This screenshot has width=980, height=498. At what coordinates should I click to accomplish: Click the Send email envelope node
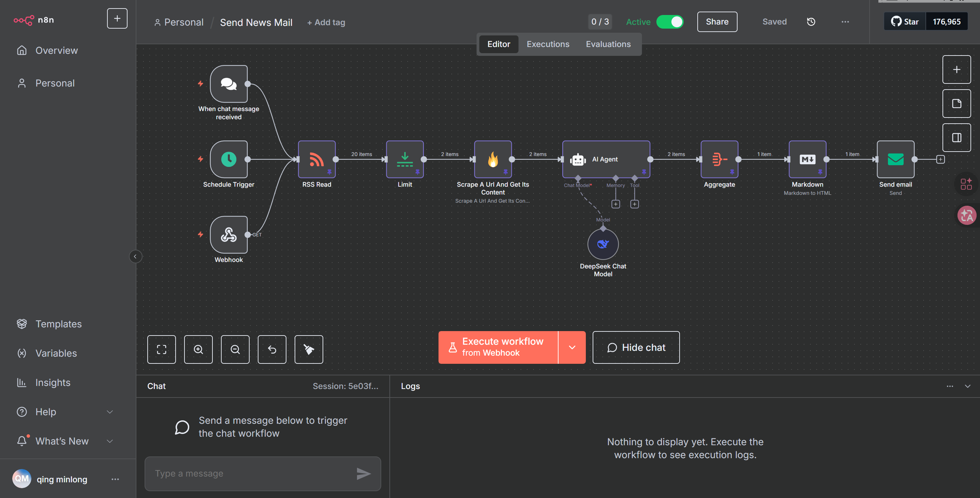click(895, 159)
